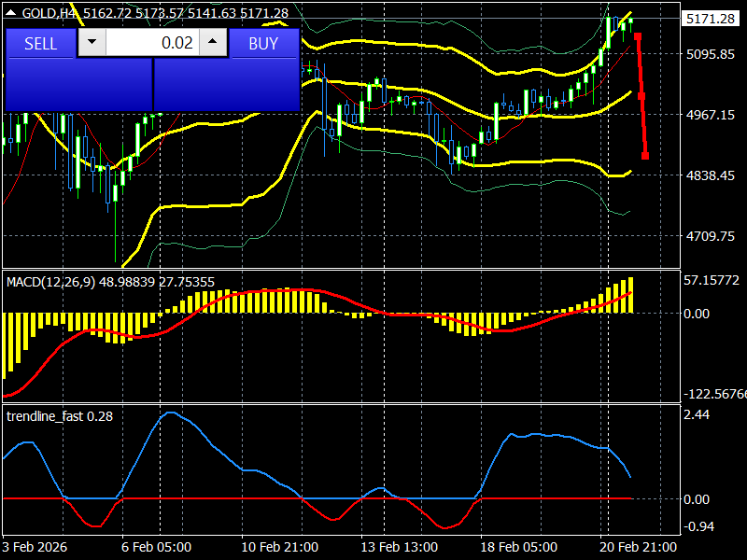Click the buy price panel below BUY
The height and width of the screenshot is (560, 747).
click(x=227, y=85)
